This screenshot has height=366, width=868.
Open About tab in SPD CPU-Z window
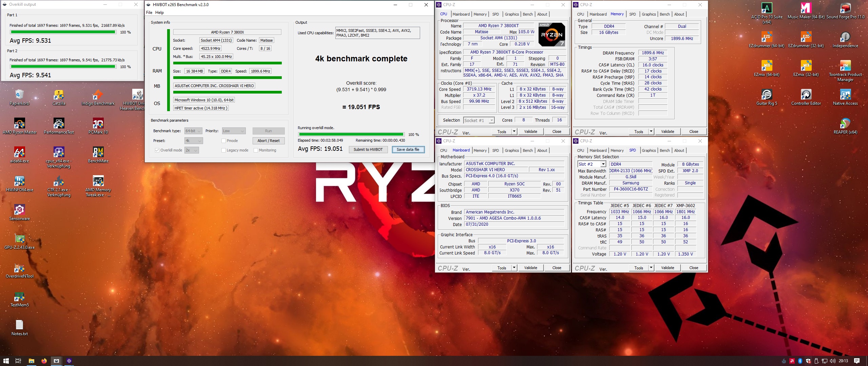[x=679, y=150]
